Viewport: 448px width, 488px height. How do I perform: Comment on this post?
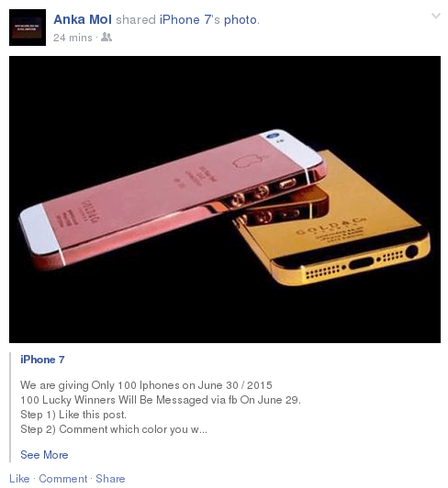tap(63, 478)
